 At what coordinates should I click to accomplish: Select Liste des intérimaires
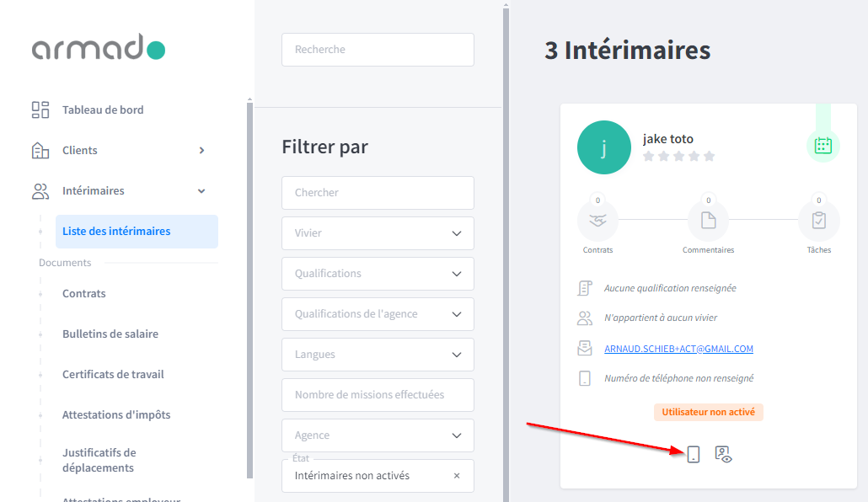pyautogui.click(x=137, y=232)
